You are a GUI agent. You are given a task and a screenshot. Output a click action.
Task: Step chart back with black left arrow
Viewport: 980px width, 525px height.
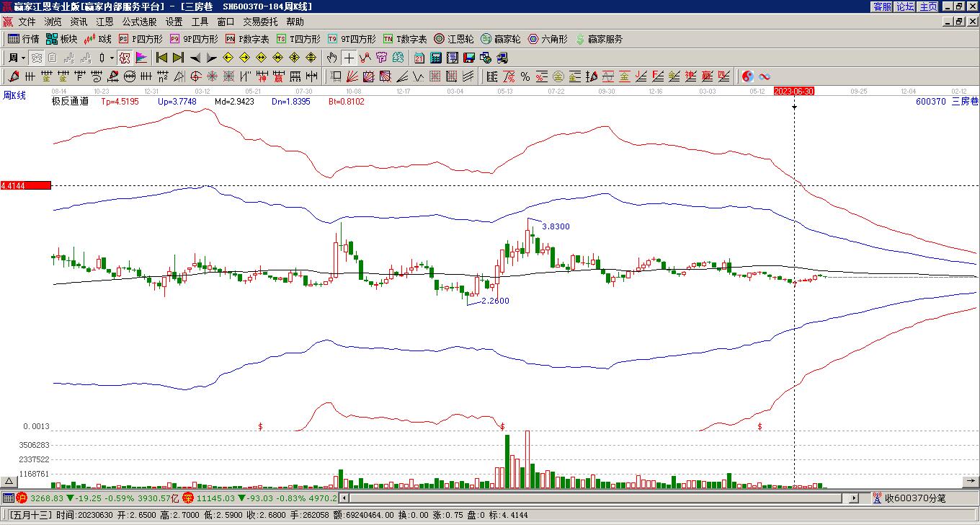click(195, 58)
